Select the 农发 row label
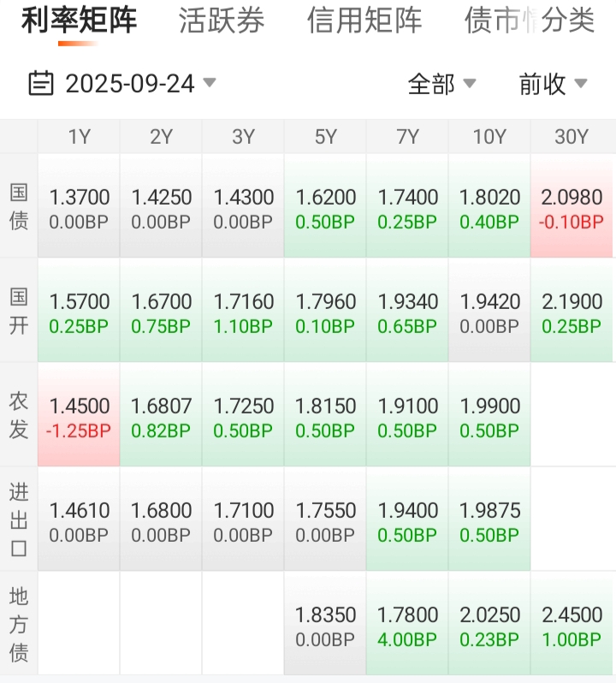Viewport: 616px width, 683px height. point(19,415)
